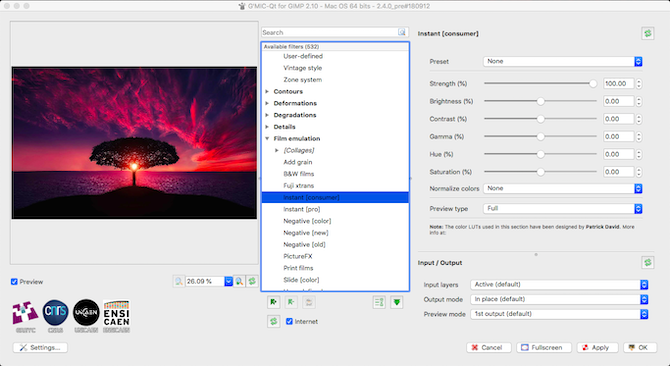Click the Apply button
The image size is (670, 366).
[597, 348]
